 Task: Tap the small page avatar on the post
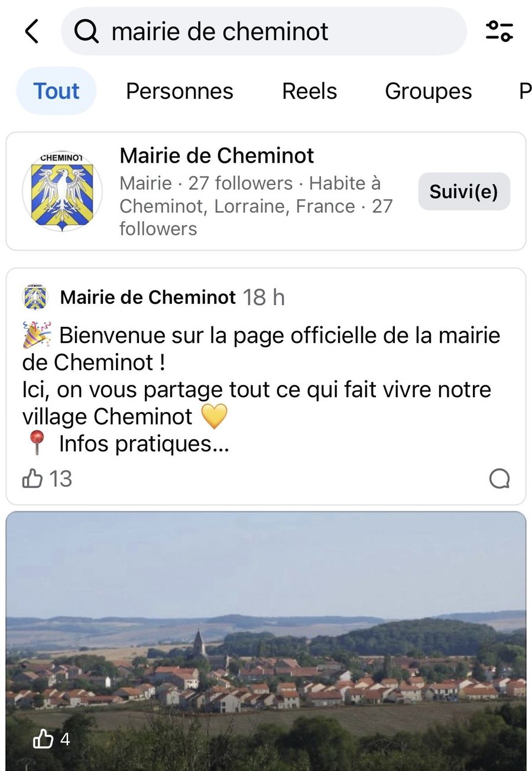tap(35, 297)
